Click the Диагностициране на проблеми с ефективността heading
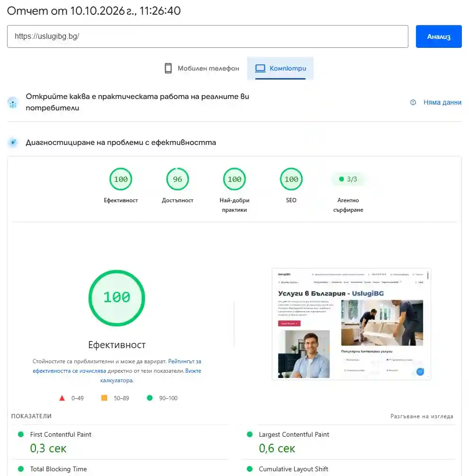 (121, 143)
